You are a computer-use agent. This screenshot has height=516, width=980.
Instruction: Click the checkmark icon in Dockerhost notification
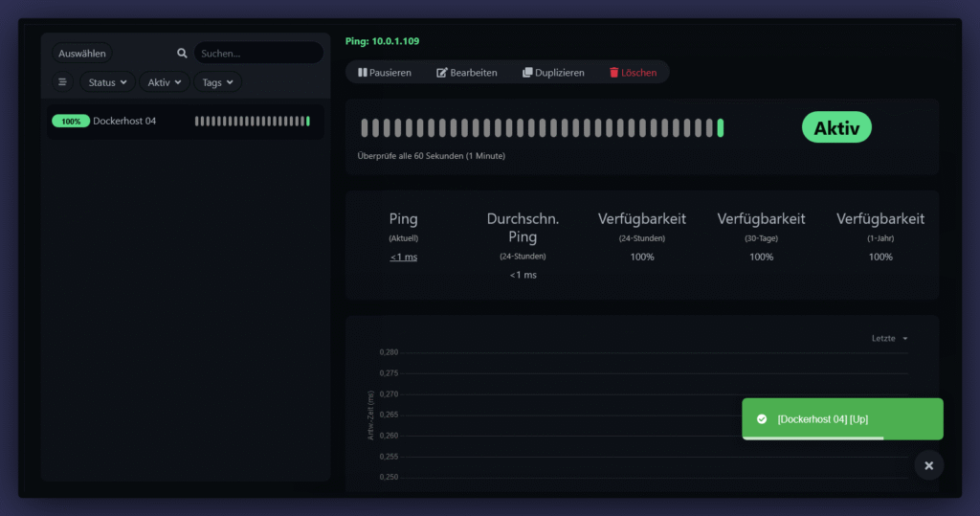(762, 419)
